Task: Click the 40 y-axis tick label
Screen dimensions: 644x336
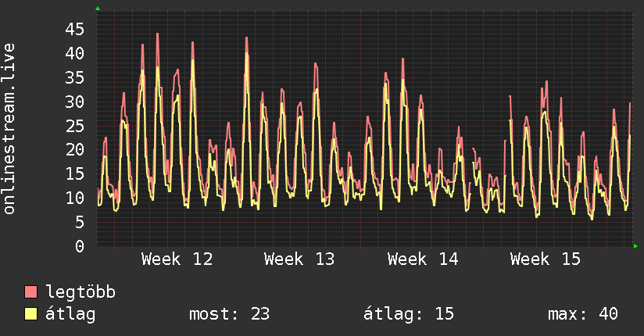Action: (x=75, y=53)
